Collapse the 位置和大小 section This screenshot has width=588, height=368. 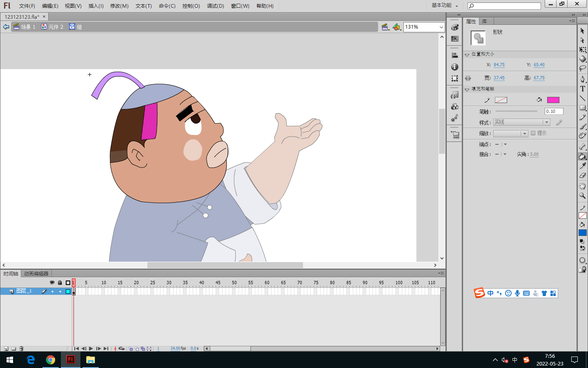(467, 54)
